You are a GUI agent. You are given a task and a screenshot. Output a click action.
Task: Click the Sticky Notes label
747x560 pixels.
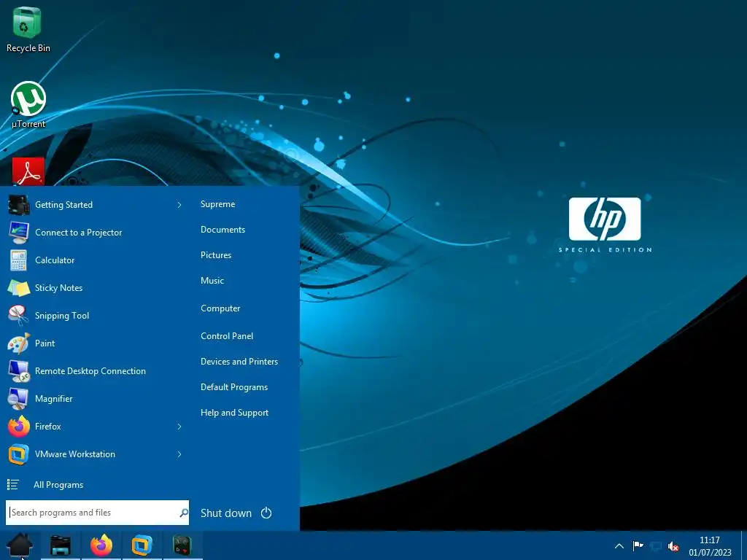58,287
